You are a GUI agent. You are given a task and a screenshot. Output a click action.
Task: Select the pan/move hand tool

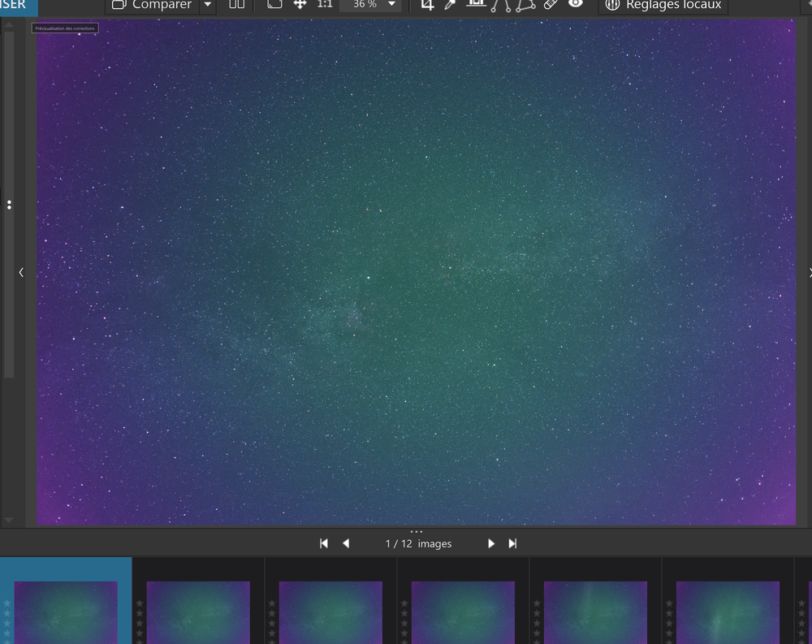click(300, 4)
